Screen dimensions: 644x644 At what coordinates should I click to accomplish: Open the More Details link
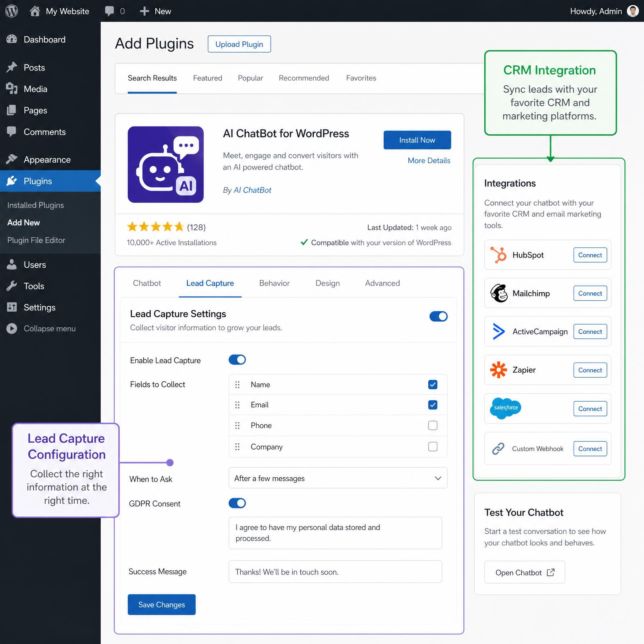[429, 160]
